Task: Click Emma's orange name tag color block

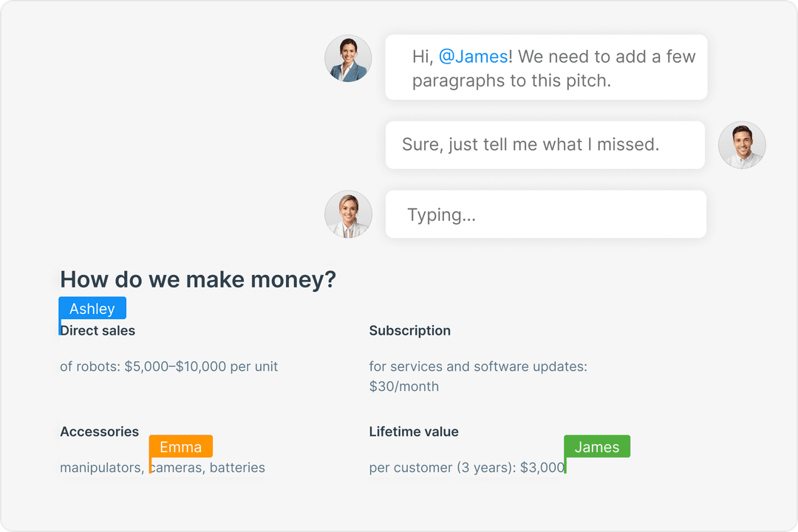Action: (x=180, y=446)
